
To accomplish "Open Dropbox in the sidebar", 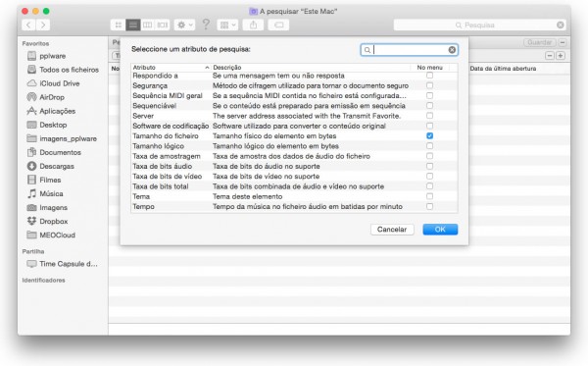I will tap(47, 222).
